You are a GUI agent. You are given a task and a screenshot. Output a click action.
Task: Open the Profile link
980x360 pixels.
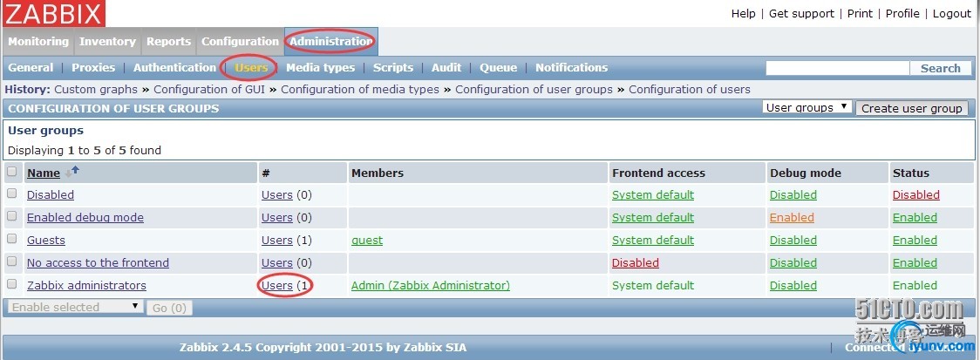point(902,13)
